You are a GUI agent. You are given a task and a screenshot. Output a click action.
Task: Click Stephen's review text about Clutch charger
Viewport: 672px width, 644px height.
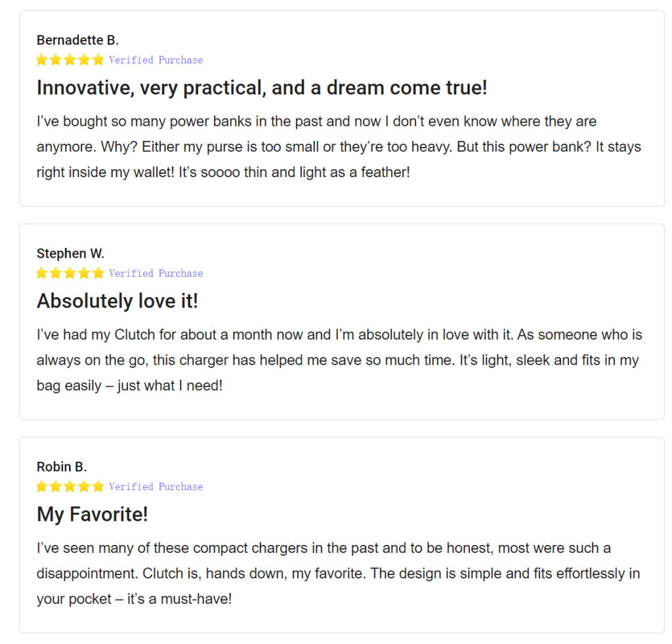point(339,359)
